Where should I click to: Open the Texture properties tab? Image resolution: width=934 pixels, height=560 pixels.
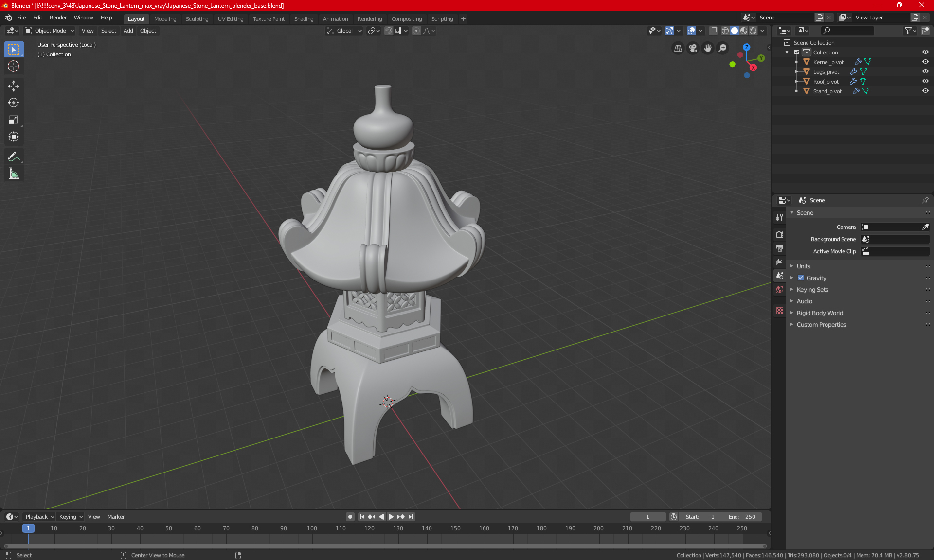pyautogui.click(x=780, y=311)
